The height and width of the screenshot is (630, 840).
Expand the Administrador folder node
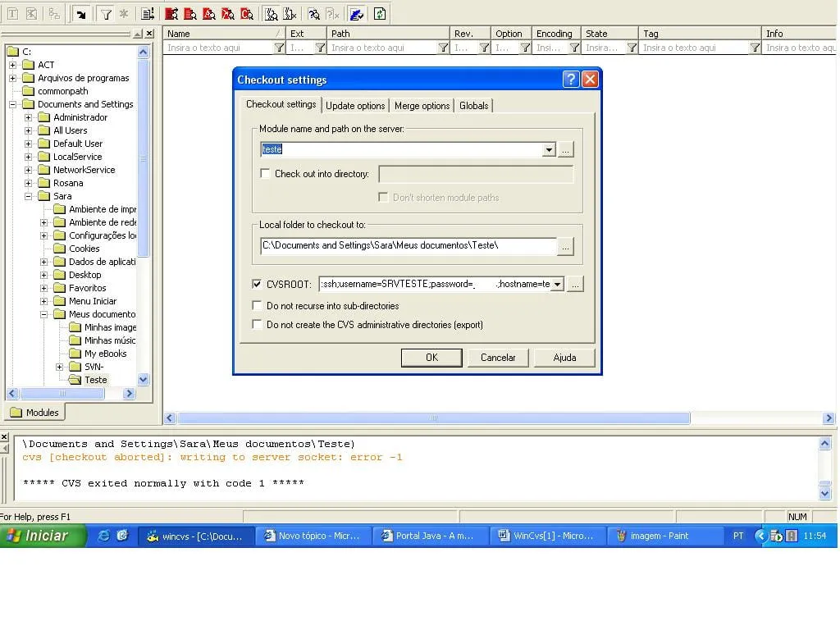coord(29,117)
